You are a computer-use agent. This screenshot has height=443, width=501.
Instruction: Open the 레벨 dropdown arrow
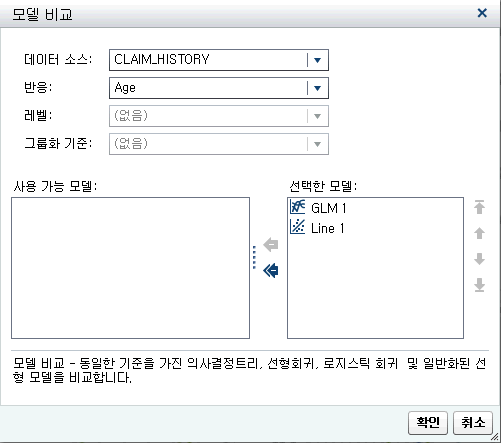(317, 116)
